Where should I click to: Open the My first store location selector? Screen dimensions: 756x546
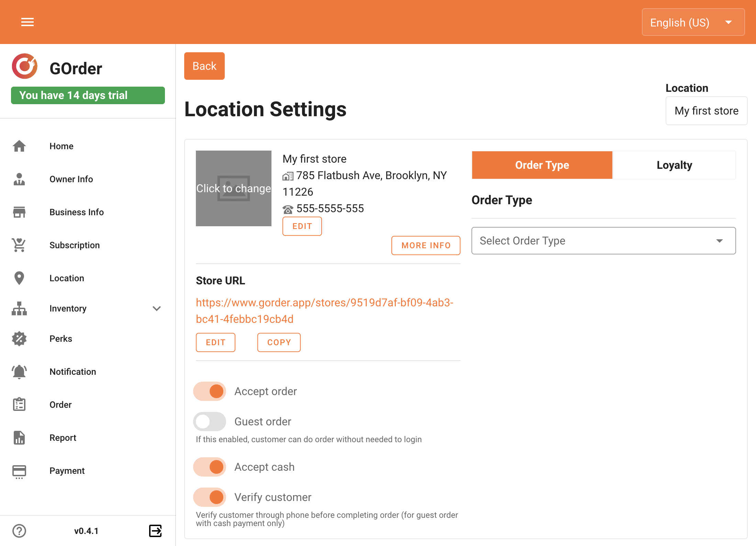coord(707,111)
